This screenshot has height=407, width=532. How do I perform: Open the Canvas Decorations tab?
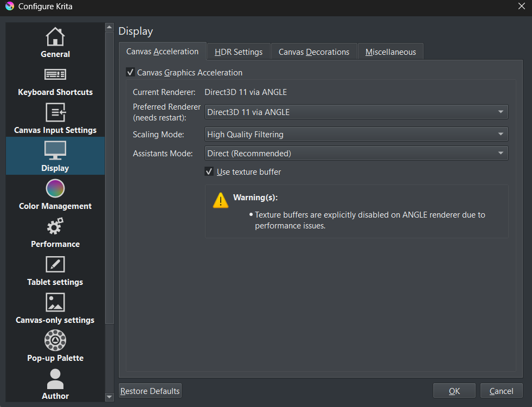click(314, 52)
